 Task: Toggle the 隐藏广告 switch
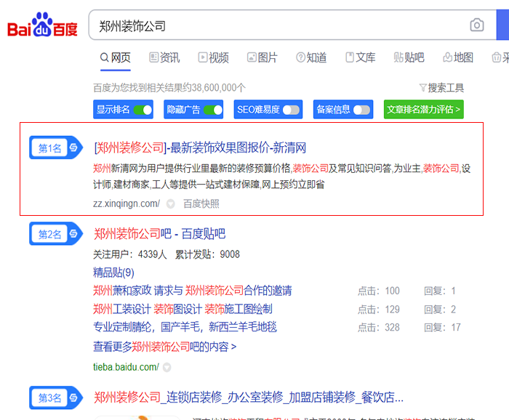pos(213,110)
